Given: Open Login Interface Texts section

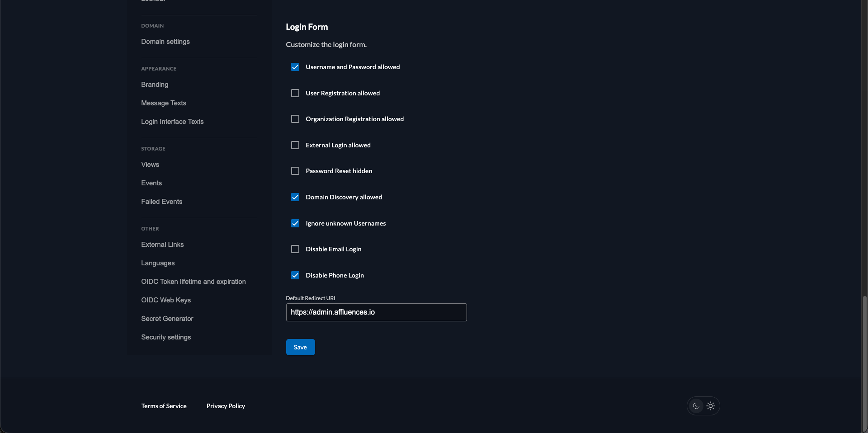Looking at the screenshot, I should pos(172,122).
